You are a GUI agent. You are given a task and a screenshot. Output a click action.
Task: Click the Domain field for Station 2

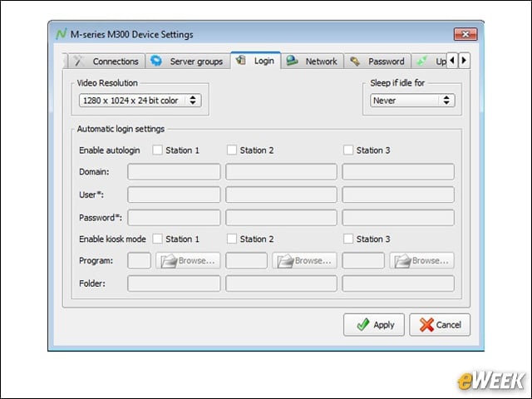[x=281, y=172]
